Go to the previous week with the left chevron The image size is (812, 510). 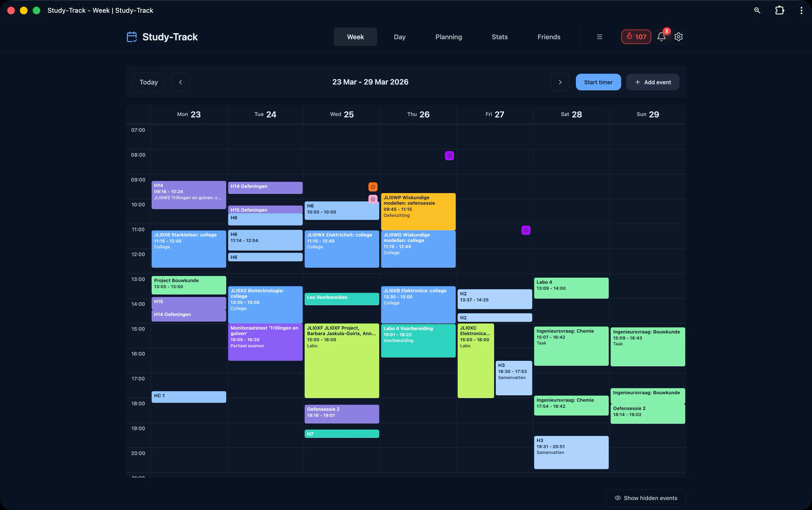[x=180, y=82]
